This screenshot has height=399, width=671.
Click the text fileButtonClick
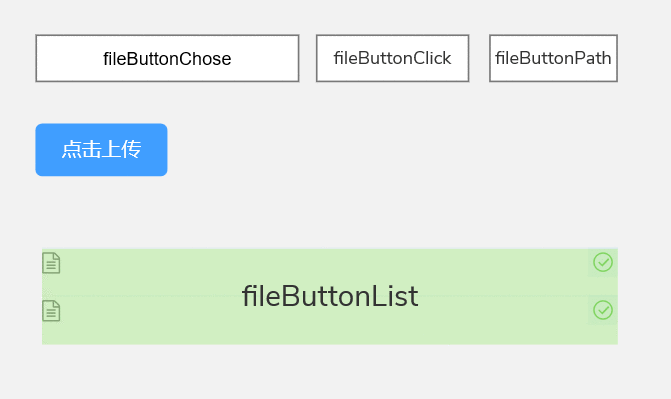tap(392, 58)
